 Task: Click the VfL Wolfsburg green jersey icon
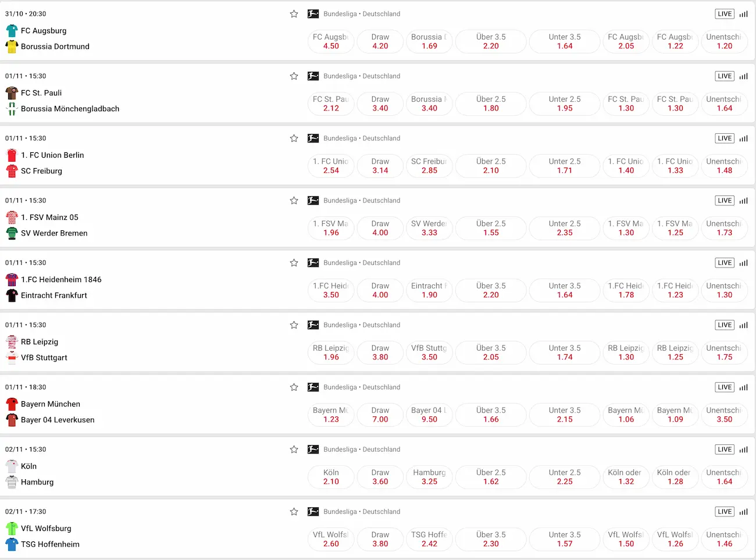tap(12, 529)
